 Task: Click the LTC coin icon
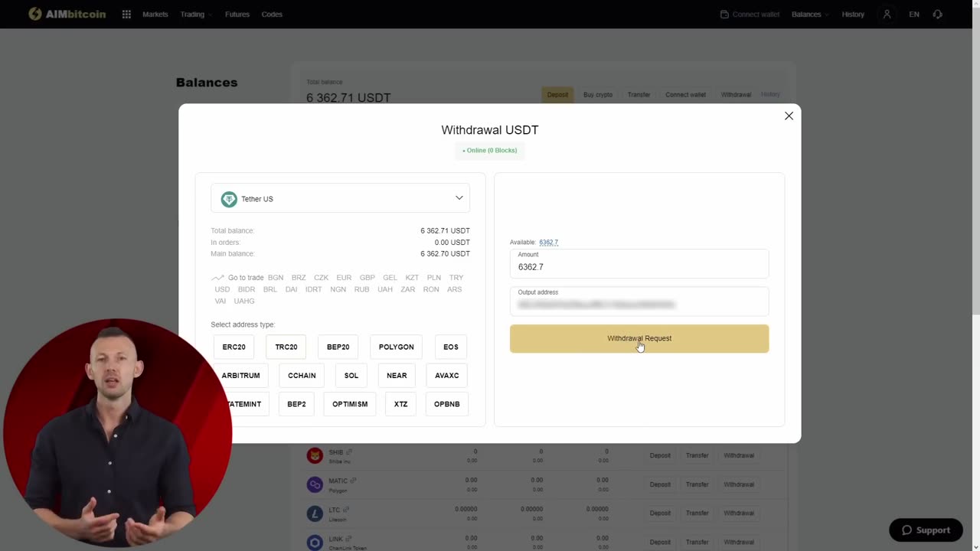pyautogui.click(x=315, y=514)
